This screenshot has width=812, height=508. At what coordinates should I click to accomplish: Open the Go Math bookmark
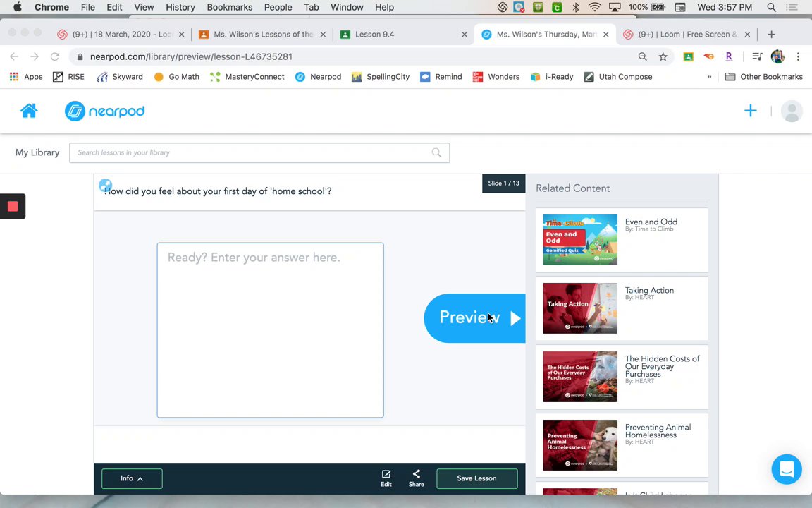click(177, 77)
